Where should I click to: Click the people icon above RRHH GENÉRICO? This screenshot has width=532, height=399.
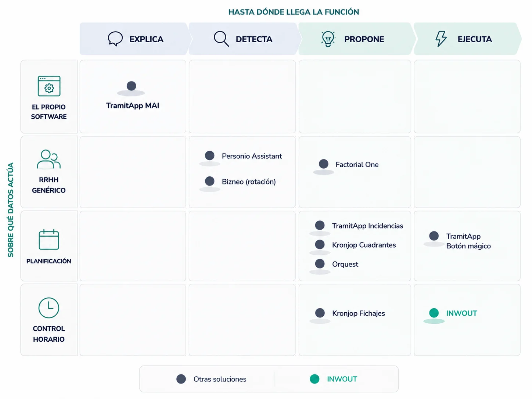[49, 159]
